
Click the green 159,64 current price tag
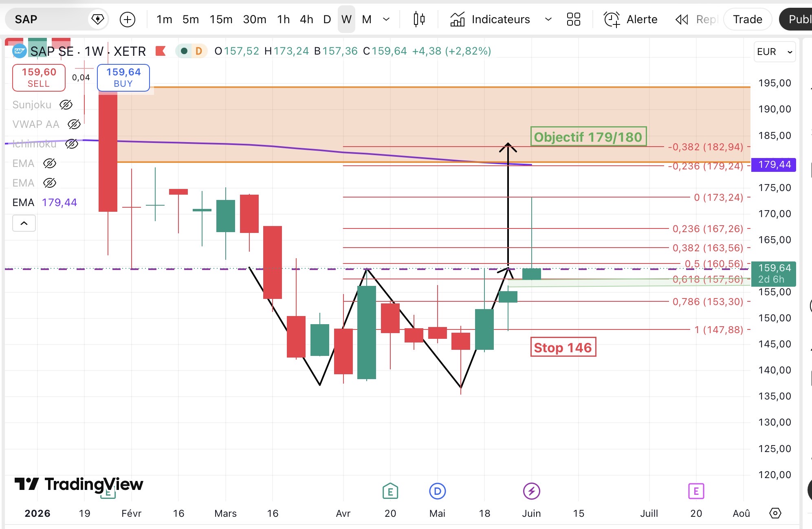(774, 273)
